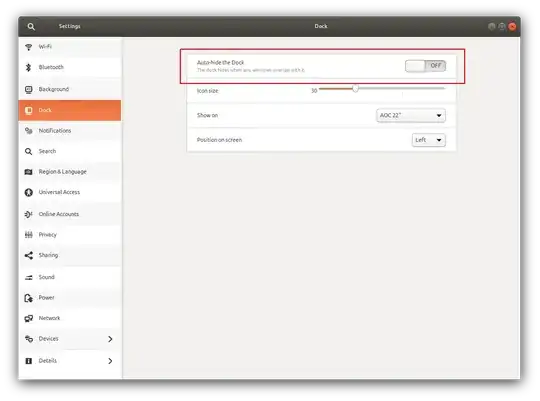Go to Search settings entry
This screenshot has width=540, height=401.
coord(70,151)
